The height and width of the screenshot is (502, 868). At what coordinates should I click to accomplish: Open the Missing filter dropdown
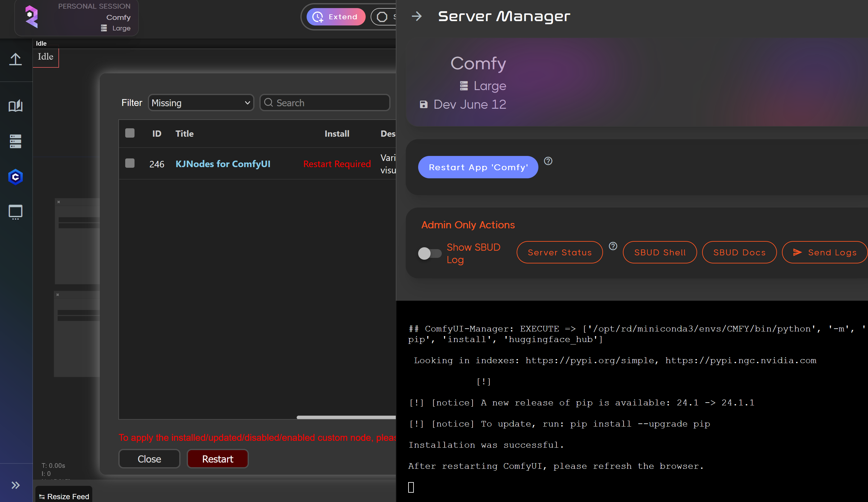(x=201, y=103)
